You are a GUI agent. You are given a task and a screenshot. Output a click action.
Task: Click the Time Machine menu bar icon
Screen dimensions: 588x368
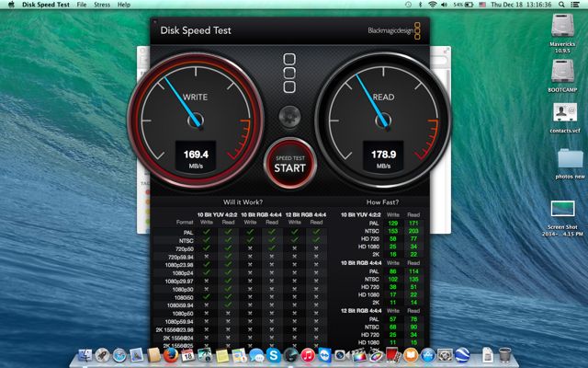[x=408, y=5]
